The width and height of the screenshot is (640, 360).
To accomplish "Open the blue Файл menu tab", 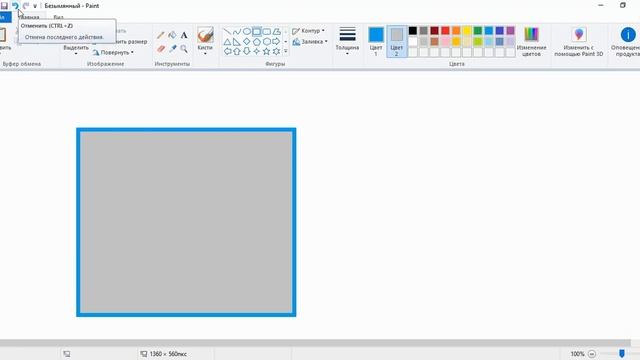I will (5, 17).
